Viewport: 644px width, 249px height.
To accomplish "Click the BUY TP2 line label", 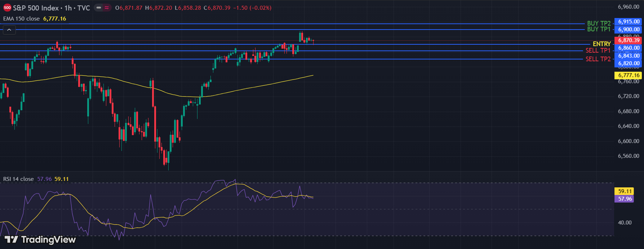I will point(599,23).
